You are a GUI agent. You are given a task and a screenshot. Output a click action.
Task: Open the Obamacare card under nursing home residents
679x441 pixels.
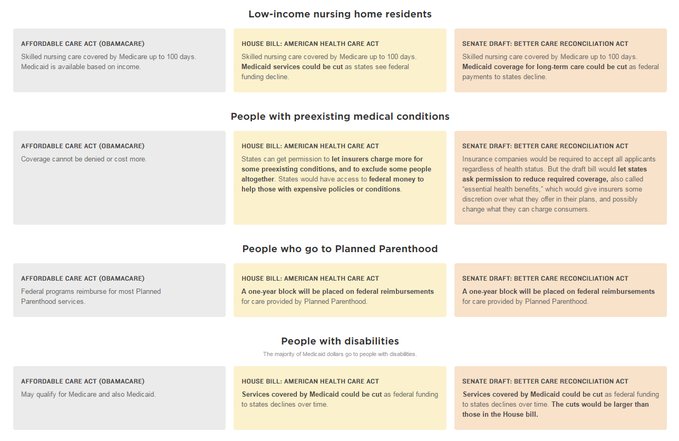point(119,60)
